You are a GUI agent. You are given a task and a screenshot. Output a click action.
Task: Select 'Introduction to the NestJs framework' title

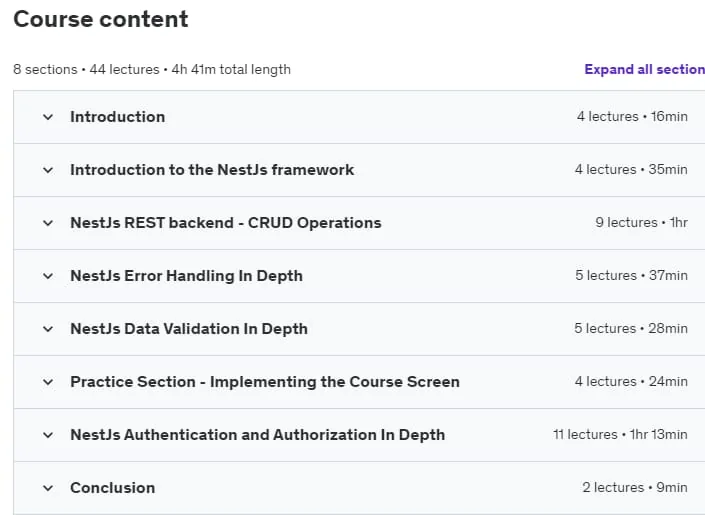point(212,170)
